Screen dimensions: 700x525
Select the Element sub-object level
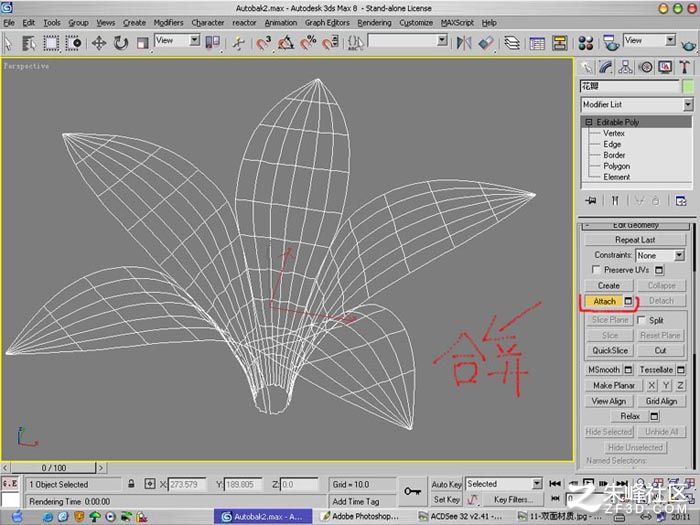click(x=617, y=177)
